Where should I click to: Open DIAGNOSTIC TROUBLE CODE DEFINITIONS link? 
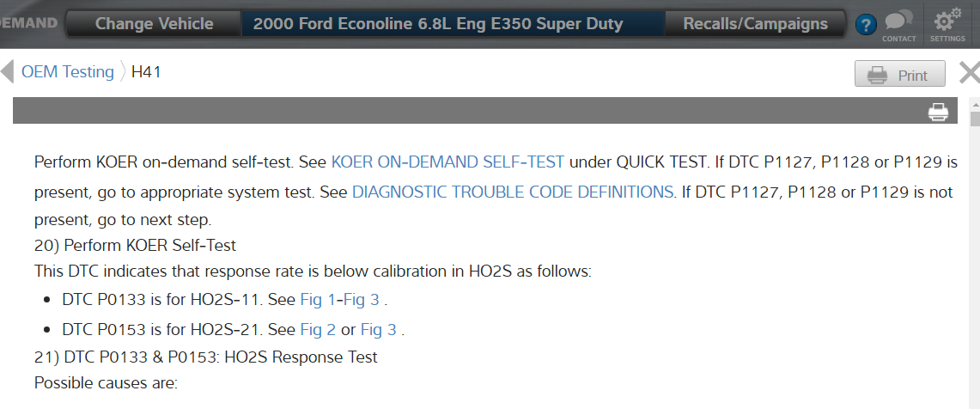pyautogui.click(x=513, y=192)
